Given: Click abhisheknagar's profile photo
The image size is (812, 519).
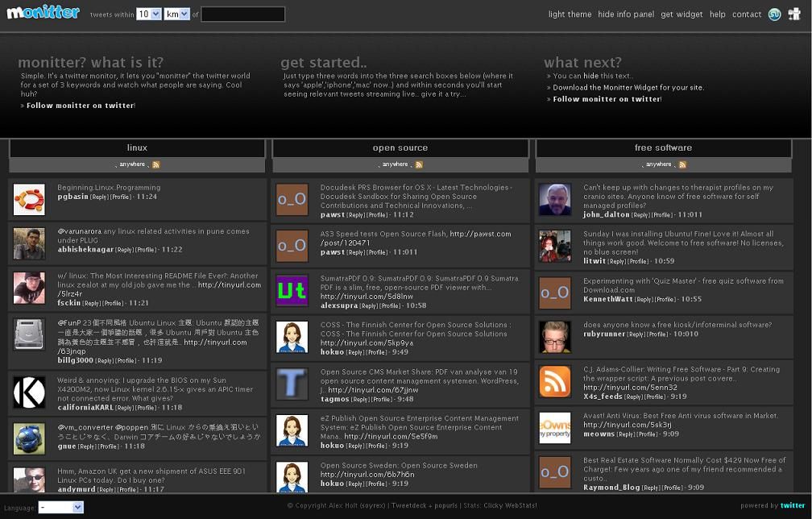Looking at the screenshot, I should (x=29, y=243).
